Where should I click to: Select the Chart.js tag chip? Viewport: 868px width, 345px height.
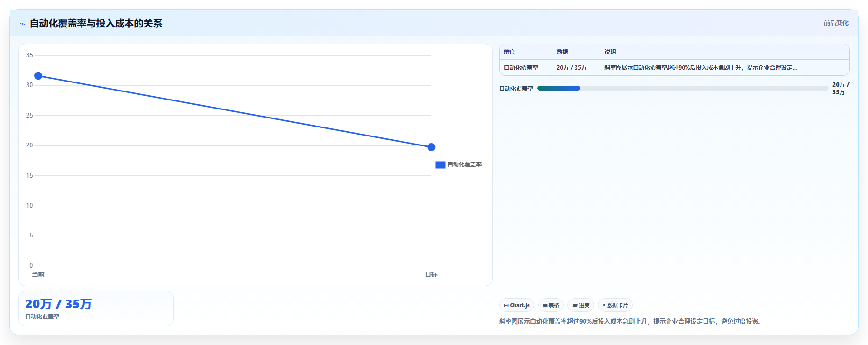click(517, 305)
